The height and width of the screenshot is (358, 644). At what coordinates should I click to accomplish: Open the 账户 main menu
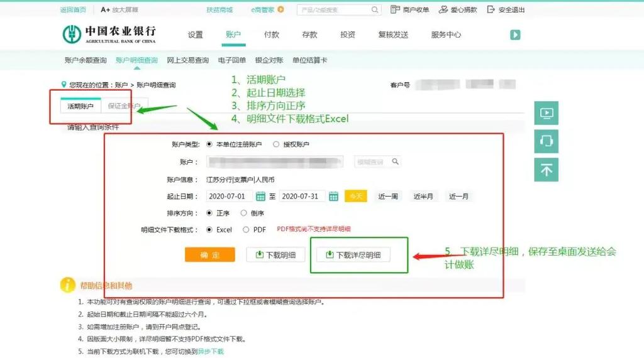coord(233,35)
